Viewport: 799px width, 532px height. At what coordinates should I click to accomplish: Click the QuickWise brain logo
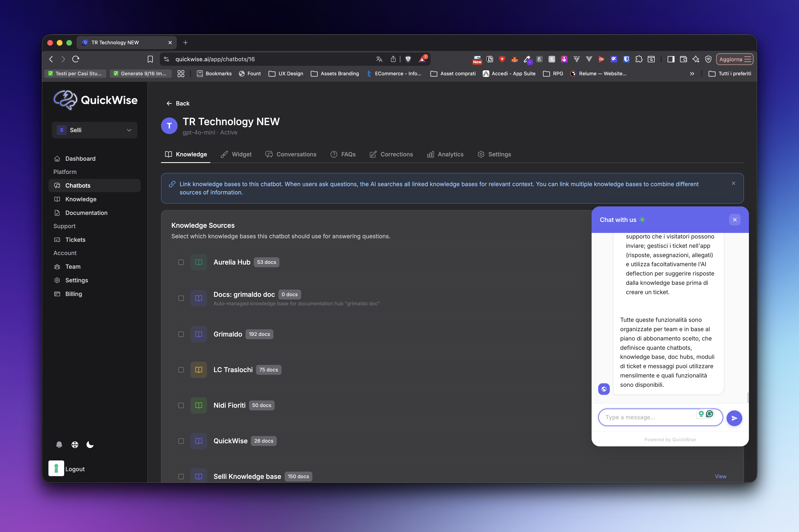click(65, 100)
